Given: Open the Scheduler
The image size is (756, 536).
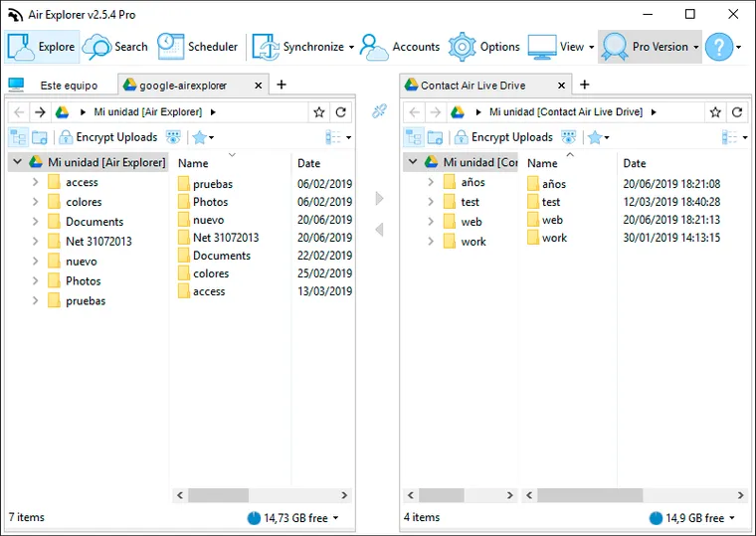Looking at the screenshot, I should pos(198,47).
